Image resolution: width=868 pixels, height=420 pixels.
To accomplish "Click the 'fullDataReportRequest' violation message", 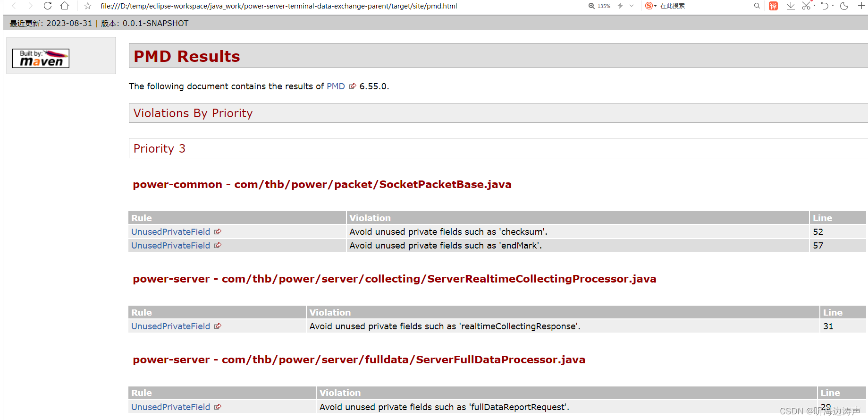I will coord(444,407).
